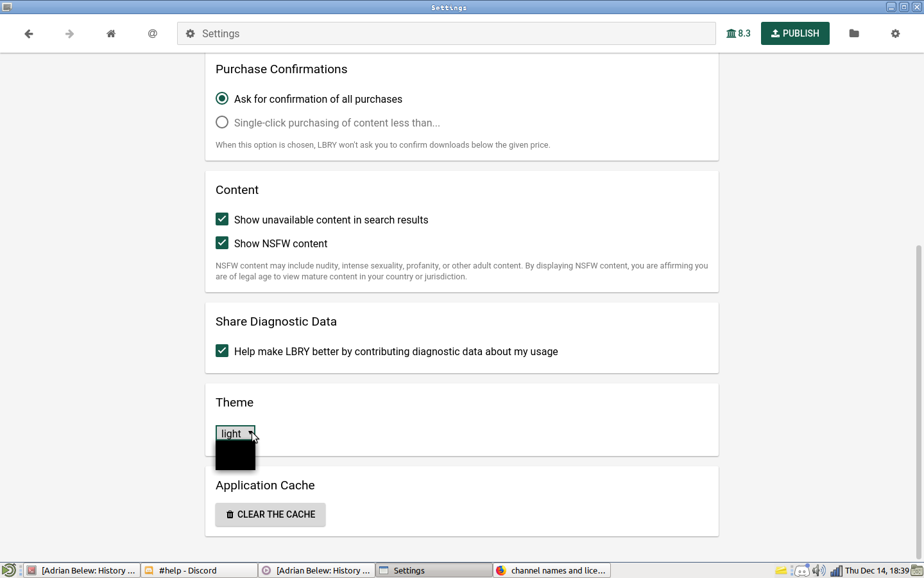Click the window menu icon in title bar
This screenshot has width=924, height=578.
[x=7, y=7]
